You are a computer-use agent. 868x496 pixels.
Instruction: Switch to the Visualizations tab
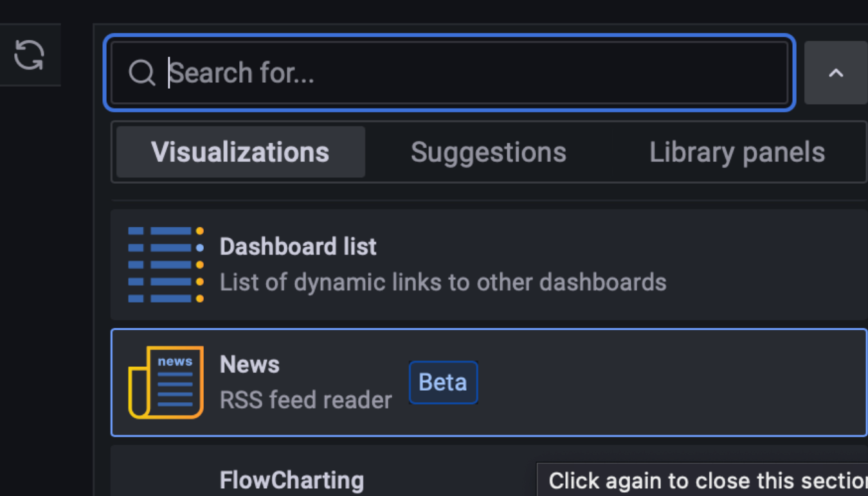(240, 152)
